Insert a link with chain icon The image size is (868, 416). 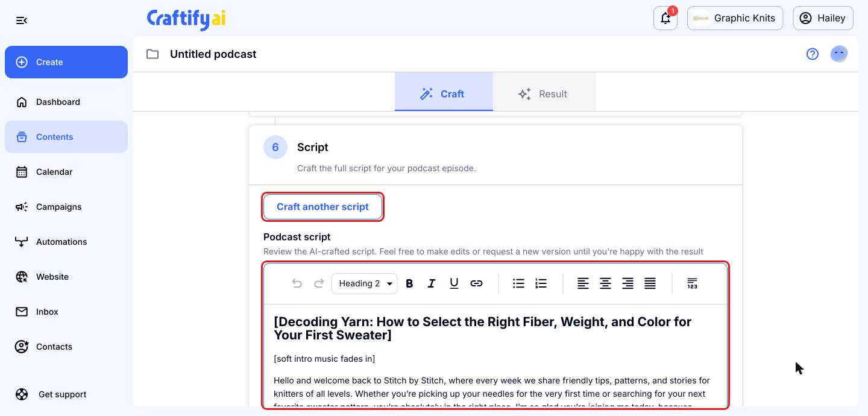[476, 283]
